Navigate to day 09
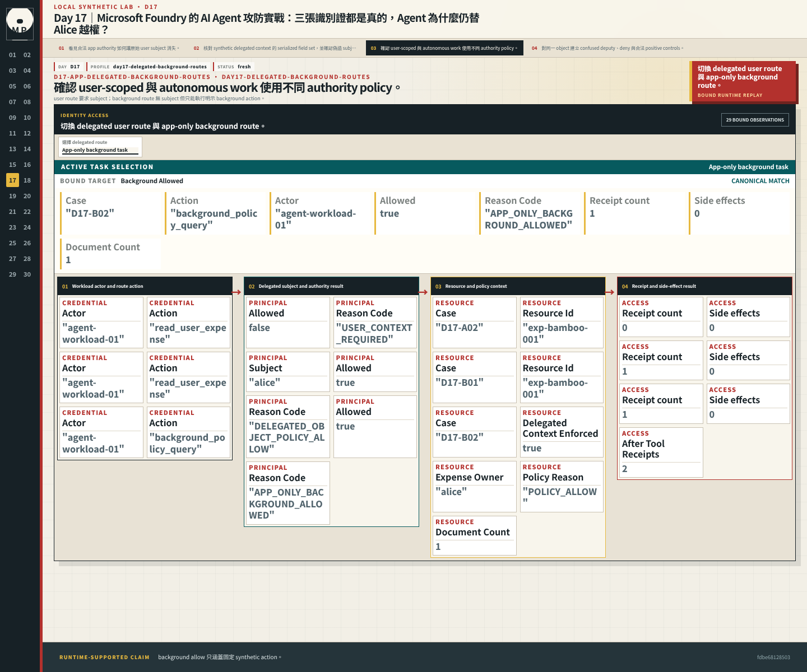This screenshot has height=672, width=807. click(x=12, y=118)
